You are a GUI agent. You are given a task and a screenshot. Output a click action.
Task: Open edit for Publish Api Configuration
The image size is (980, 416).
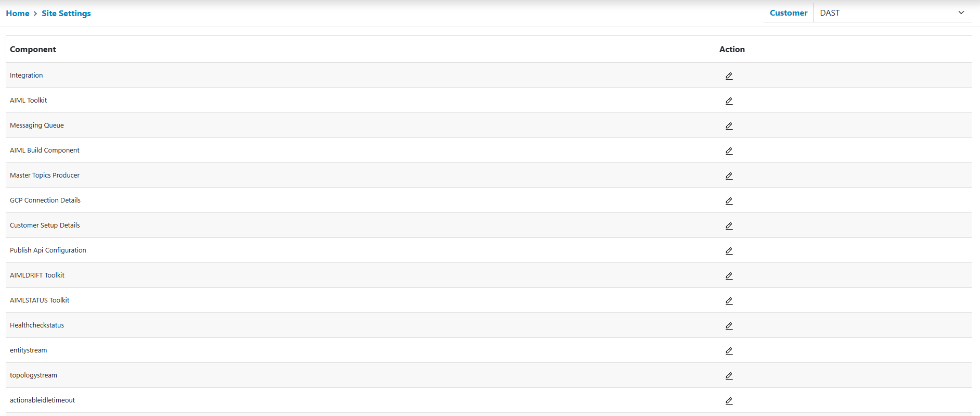tap(729, 251)
